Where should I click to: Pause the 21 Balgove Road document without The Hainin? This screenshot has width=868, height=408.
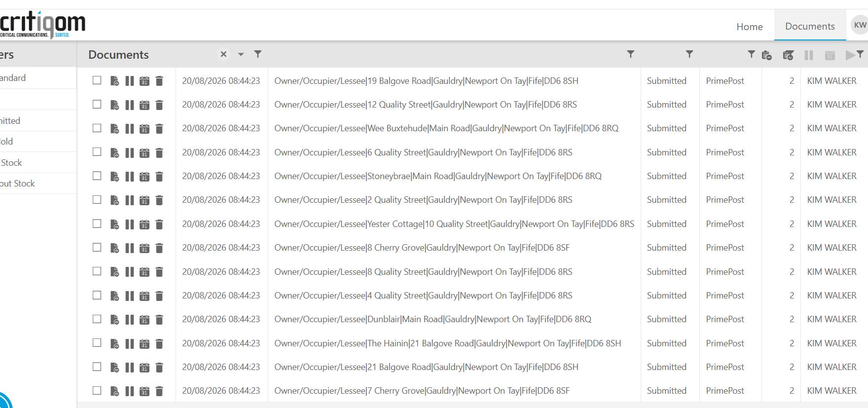pyautogui.click(x=129, y=368)
